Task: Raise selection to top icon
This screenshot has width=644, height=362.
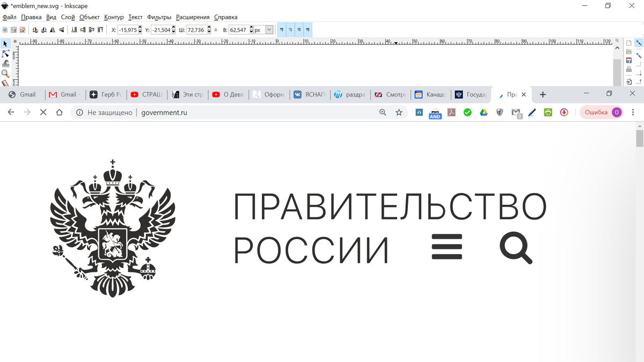Action: (x=100, y=30)
